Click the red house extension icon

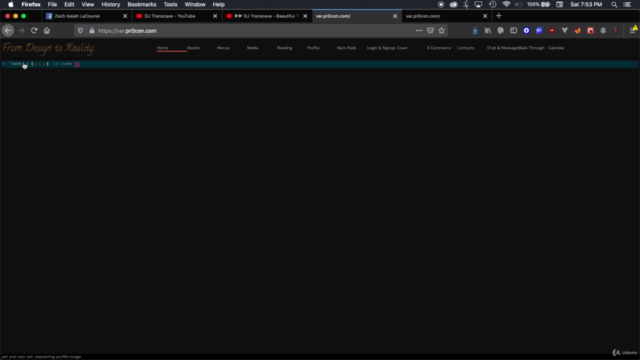(x=590, y=31)
